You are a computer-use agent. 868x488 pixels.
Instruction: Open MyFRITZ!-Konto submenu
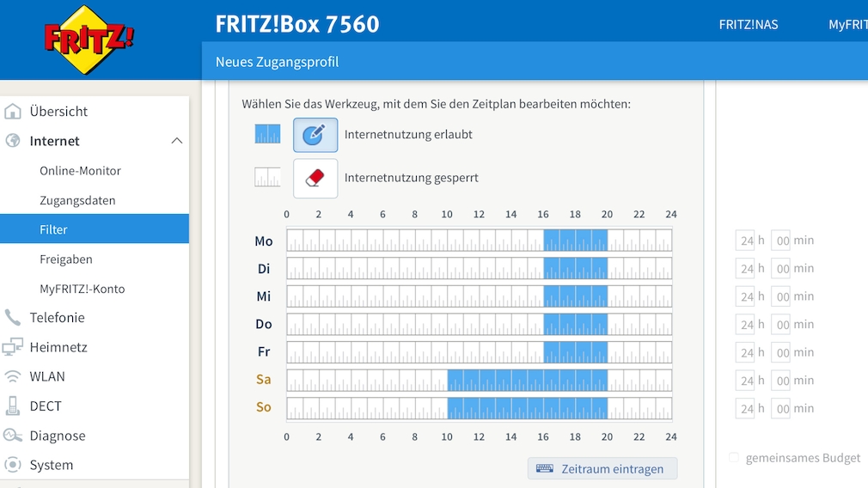(x=82, y=289)
